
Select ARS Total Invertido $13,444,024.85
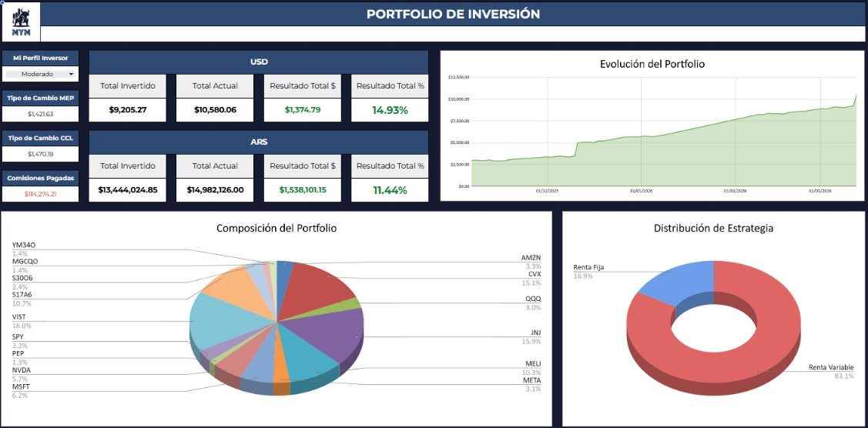[x=128, y=189]
